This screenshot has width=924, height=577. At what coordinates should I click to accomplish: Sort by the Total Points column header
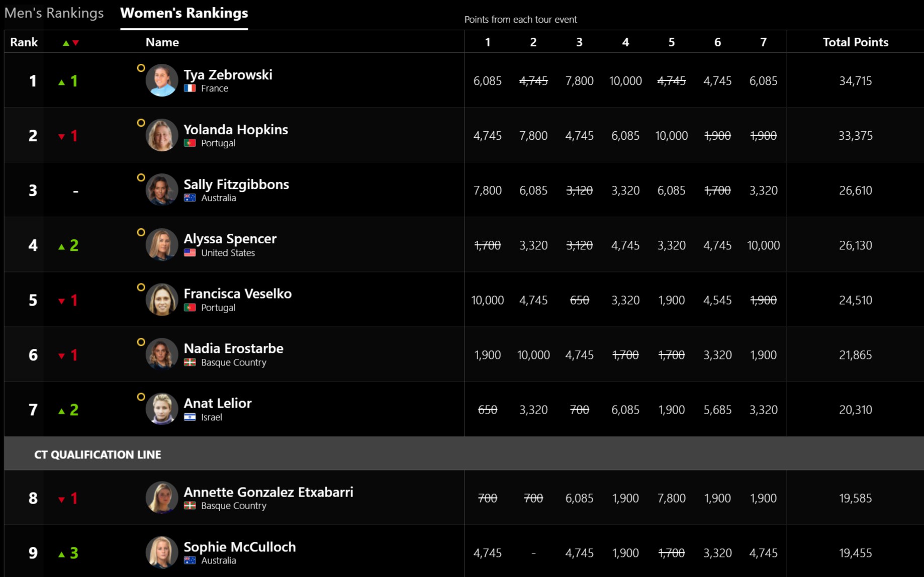pyautogui.click(x=855, y=42)
